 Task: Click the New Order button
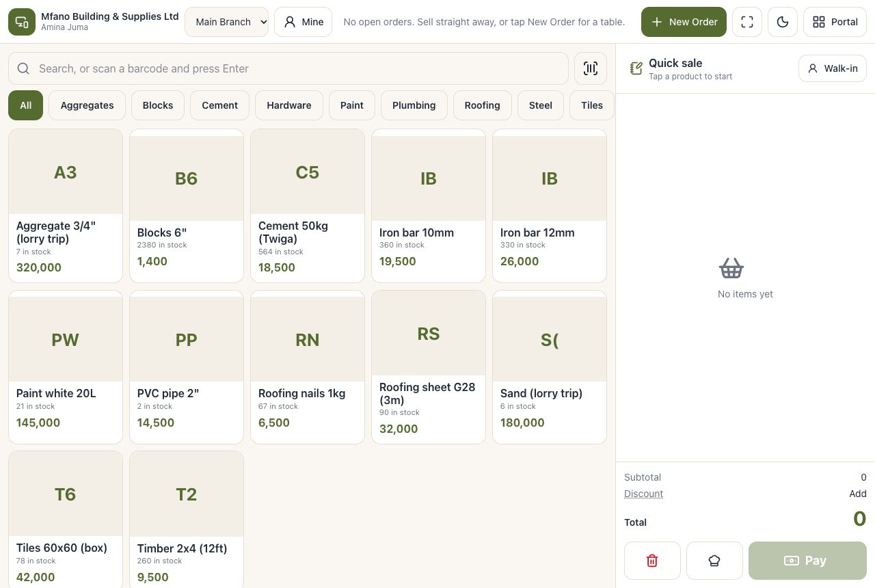click(684, 22)
